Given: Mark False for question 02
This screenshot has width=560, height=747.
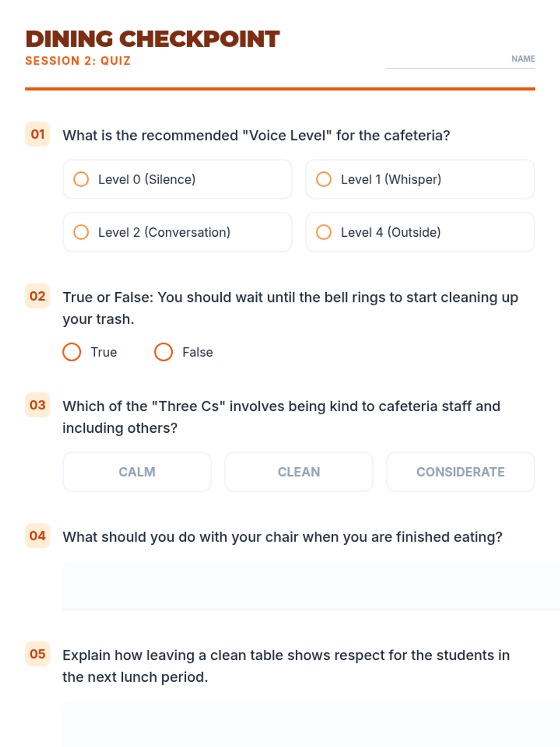Looking at the screenshot, I should 163,352.
